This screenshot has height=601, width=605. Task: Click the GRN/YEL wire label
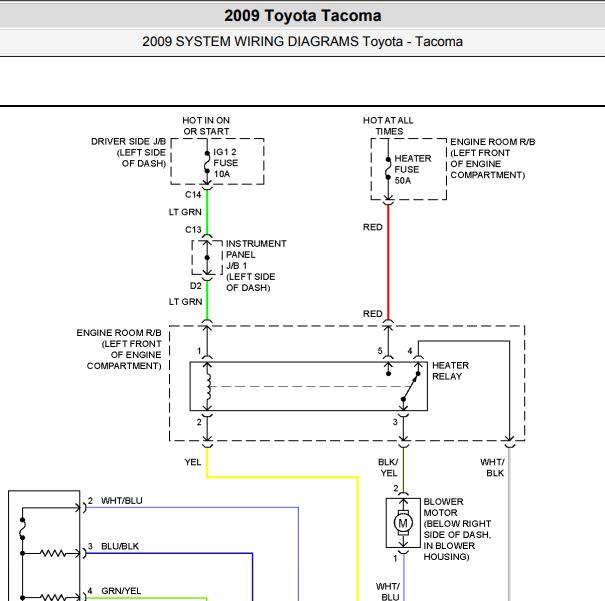[x=121, y=591]
